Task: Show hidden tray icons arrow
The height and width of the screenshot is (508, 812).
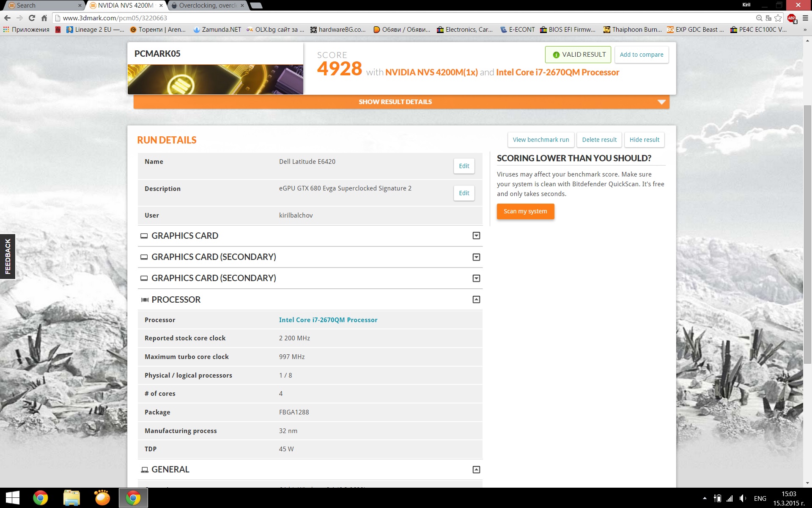Action: coord(705,498)
